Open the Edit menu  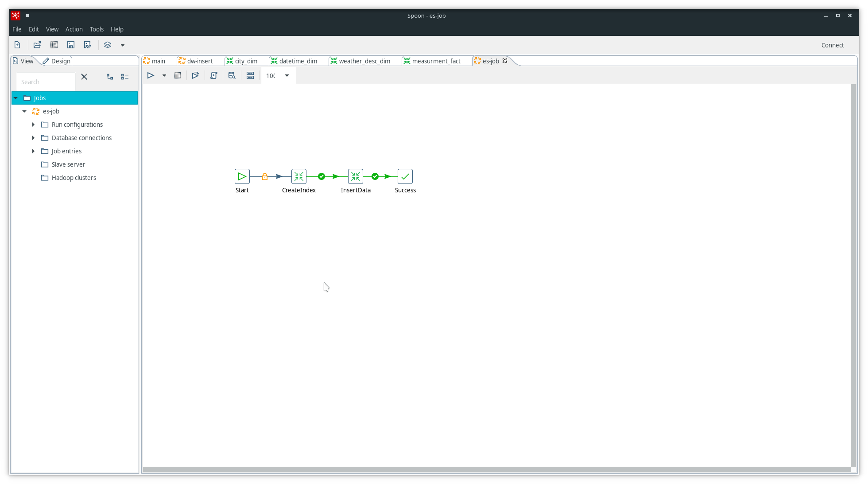(x=34, y=29)
